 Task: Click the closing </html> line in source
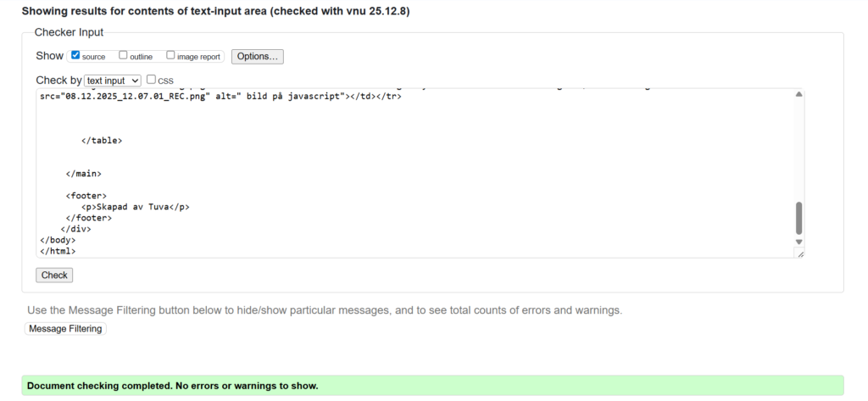[x=58, y=251]
